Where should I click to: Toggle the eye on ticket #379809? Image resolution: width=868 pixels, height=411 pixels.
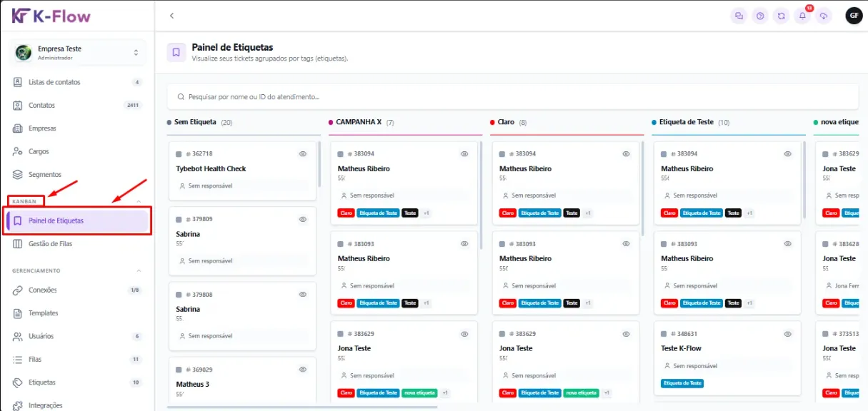[x=302, y=219]
